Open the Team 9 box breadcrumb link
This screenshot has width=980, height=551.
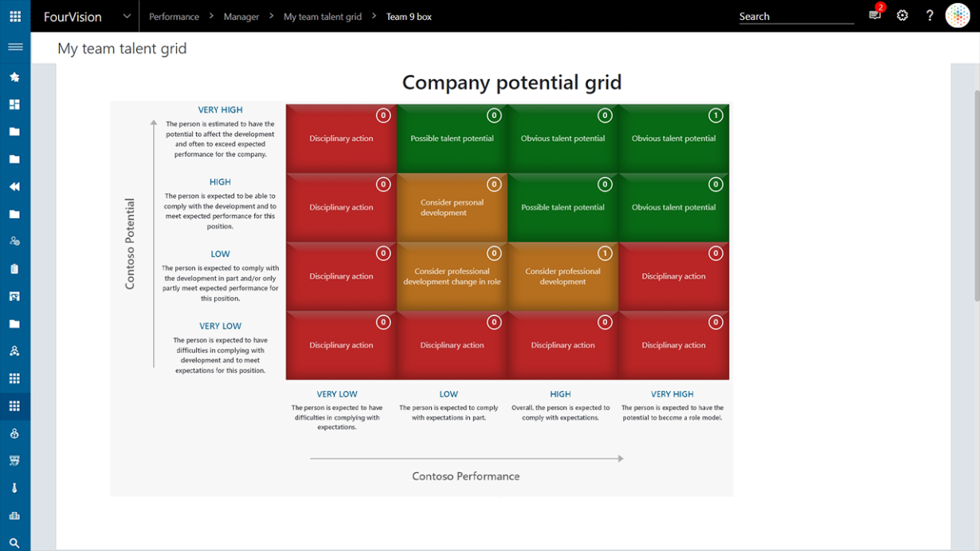point(407,16)
